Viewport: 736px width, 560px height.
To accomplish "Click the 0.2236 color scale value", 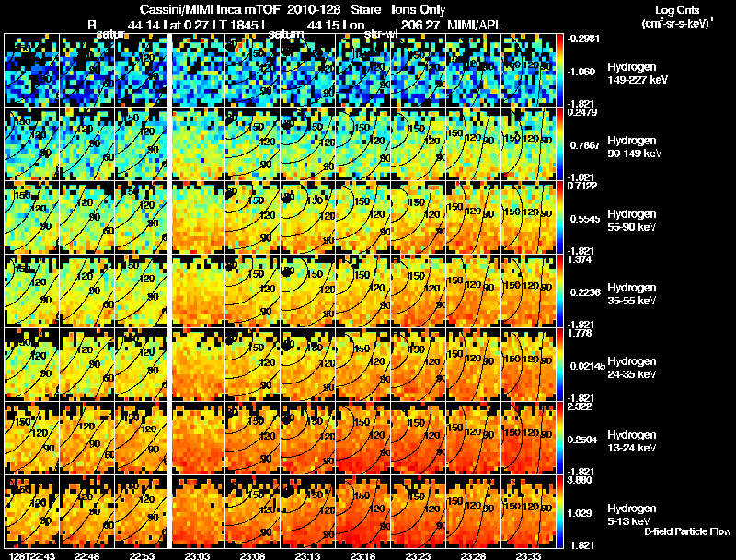I will pos(584,292).
